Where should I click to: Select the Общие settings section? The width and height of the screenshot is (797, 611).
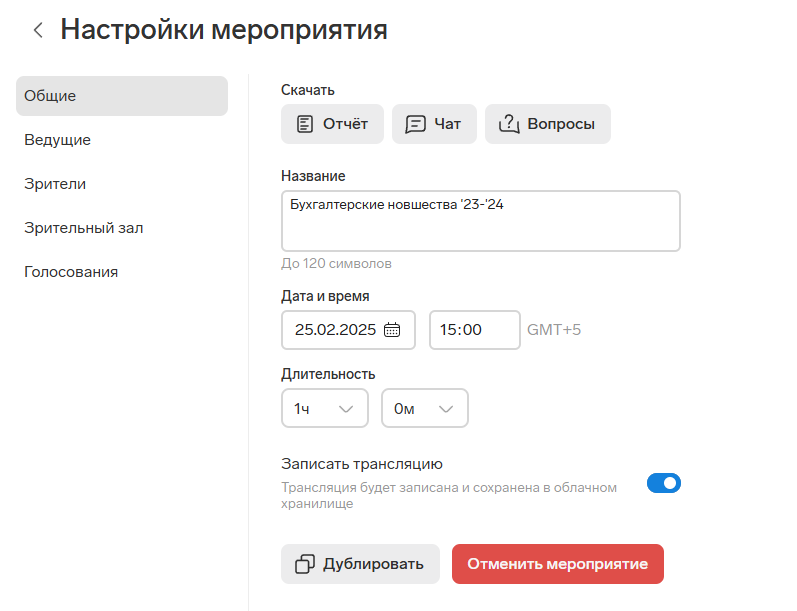(x=122, y=96)
